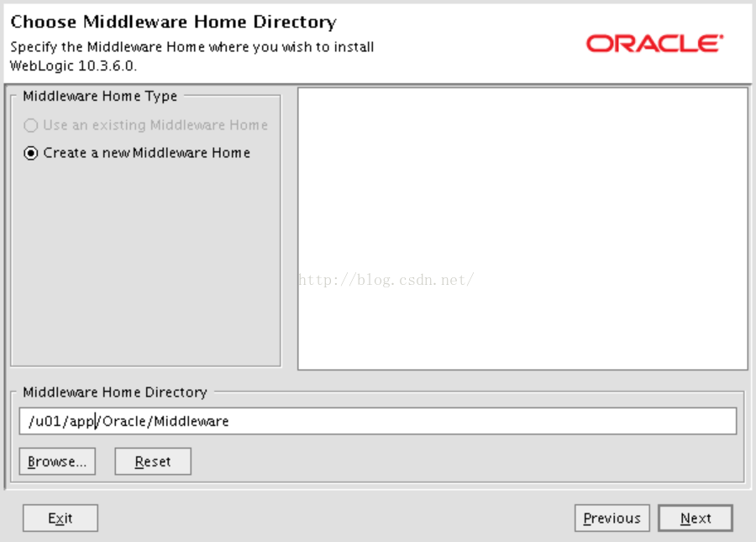This screenshot has width=756, height=542.
Task: Select Create a new Middleware Home
Action: [x=137, y=153]
